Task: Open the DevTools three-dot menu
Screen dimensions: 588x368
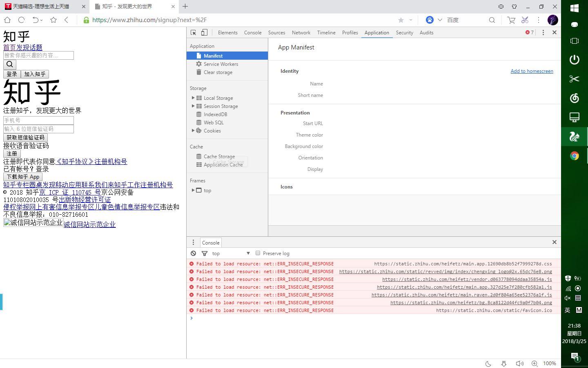Action: pyautogui.click(x=543, y=33)
